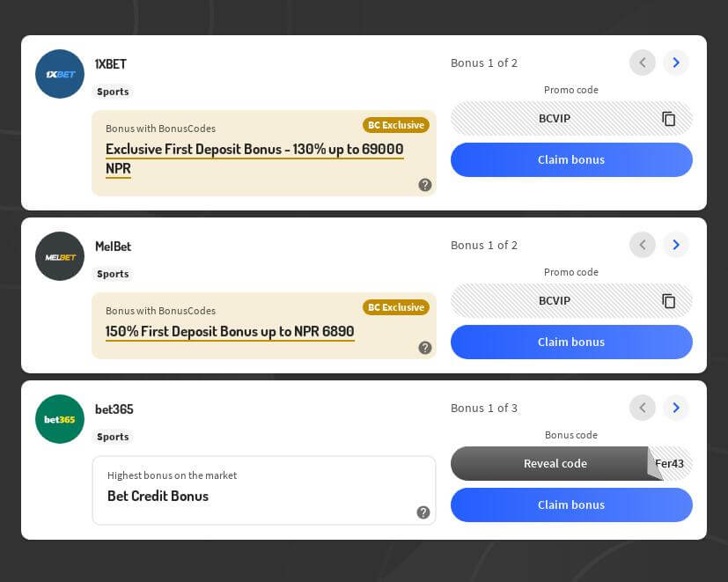Screen dimensions: 728x582
Task: Claim the MelBet bonus
Action: click(x=571, y=343)
